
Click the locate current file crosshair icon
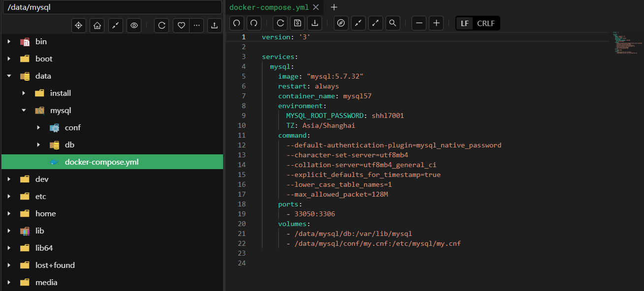[x=79, y=26]
